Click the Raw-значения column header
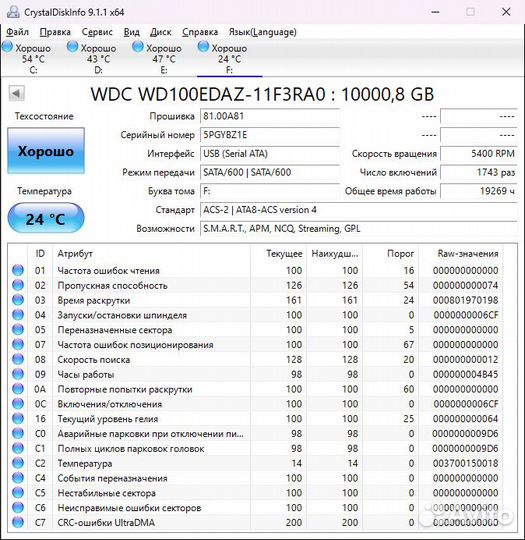 click(x=461, y=254)
